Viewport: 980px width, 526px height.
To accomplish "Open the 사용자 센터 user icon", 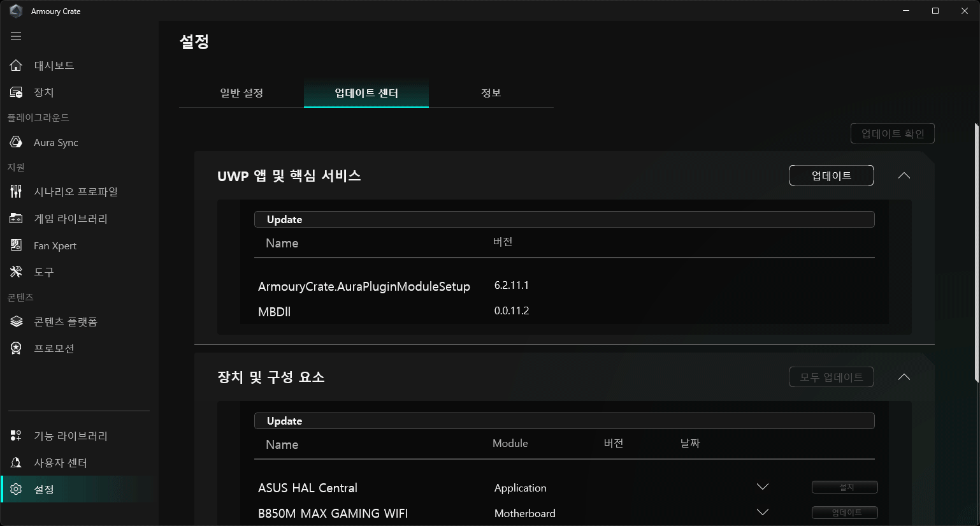I will click(16, 462).
